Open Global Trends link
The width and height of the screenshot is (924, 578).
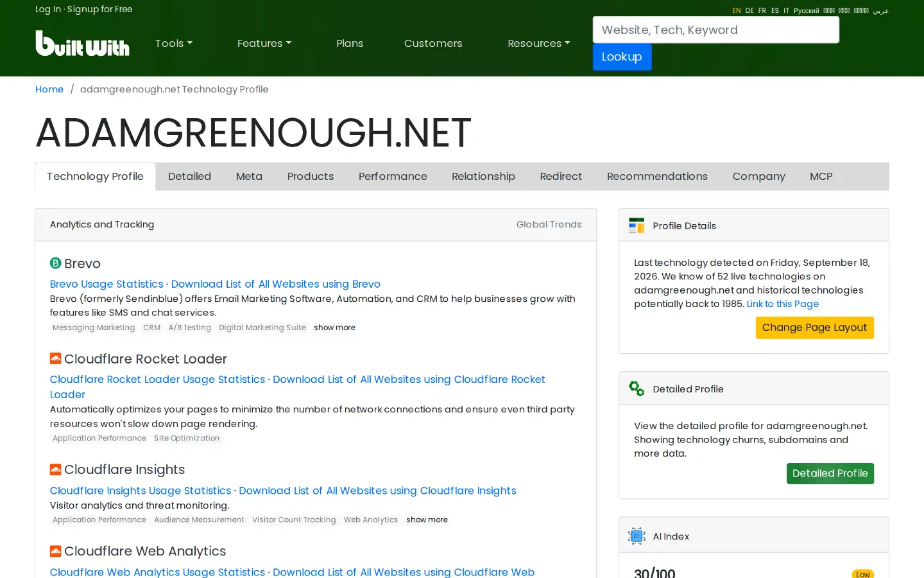click(x=549, y=224)
